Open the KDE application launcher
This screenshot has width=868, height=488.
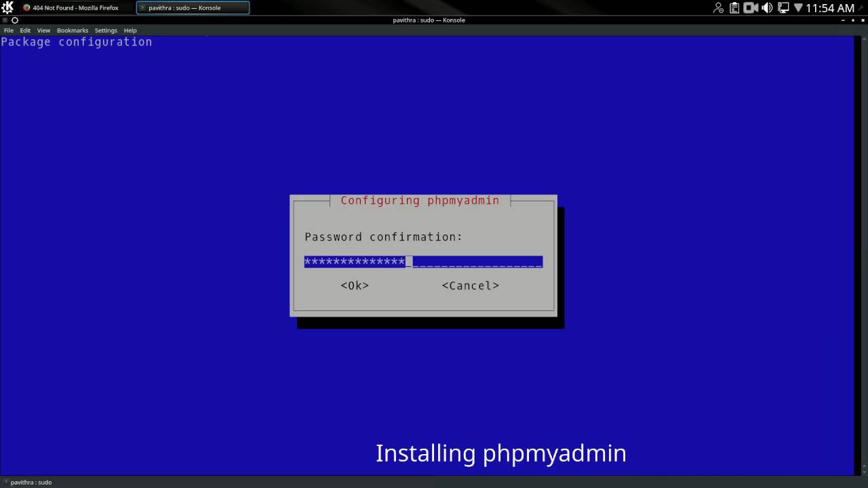click(x=7, y=7)
